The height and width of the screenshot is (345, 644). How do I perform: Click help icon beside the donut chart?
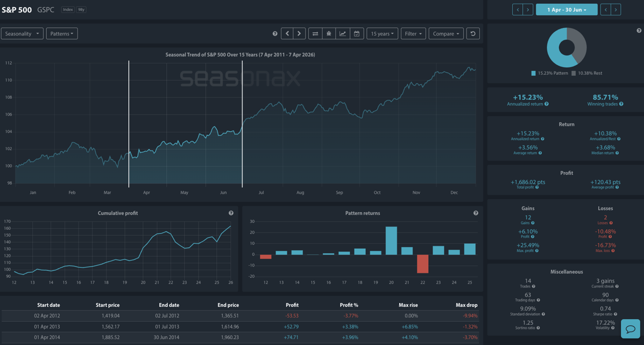pyautogui.click(x=639, y=31)
